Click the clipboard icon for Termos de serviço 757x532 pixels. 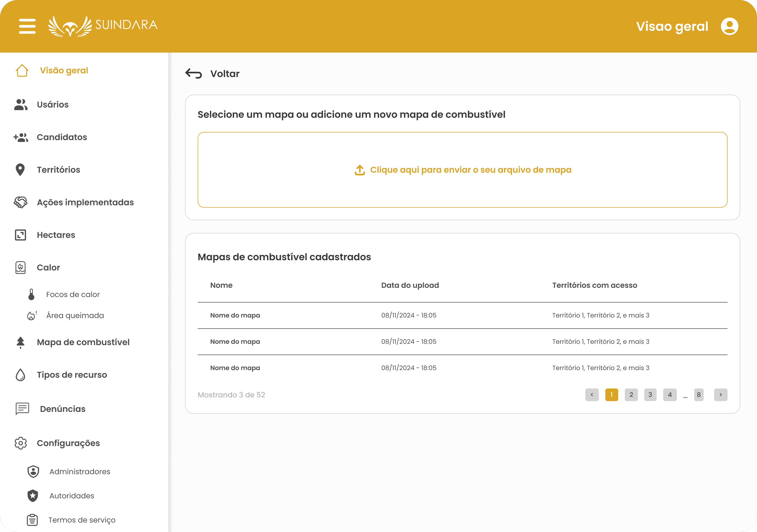(32, 520)
